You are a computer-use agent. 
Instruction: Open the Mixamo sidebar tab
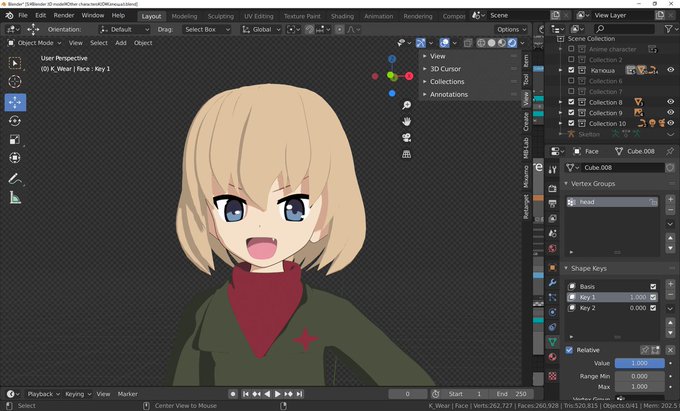click(x=526, y=176)
